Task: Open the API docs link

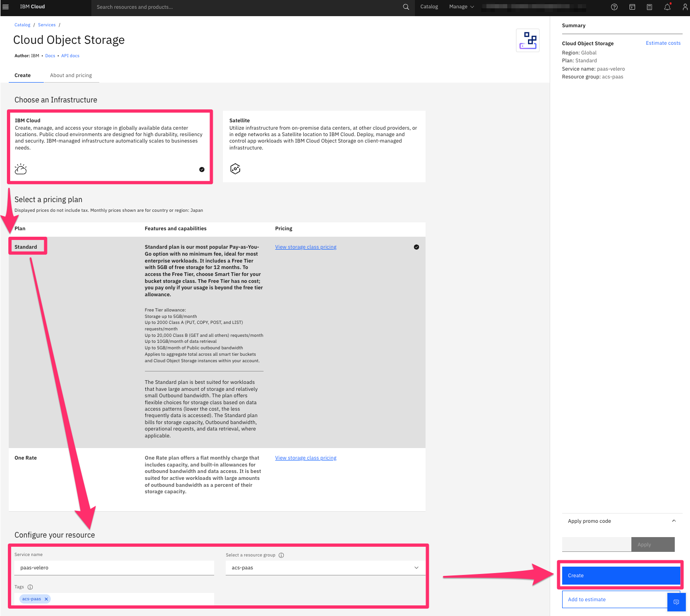Action: pyautogui.click(x=70, y=56)
